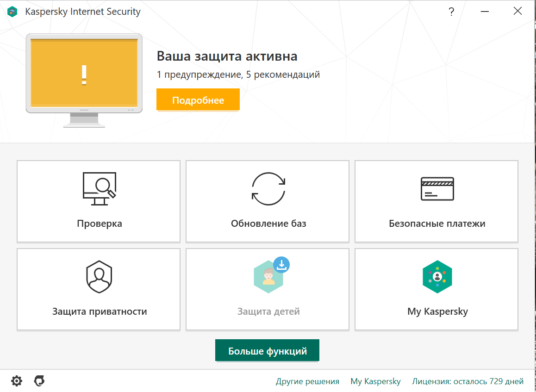536x392 pixels.
Task: Click the Подробнее button
Action: point(198,100)
